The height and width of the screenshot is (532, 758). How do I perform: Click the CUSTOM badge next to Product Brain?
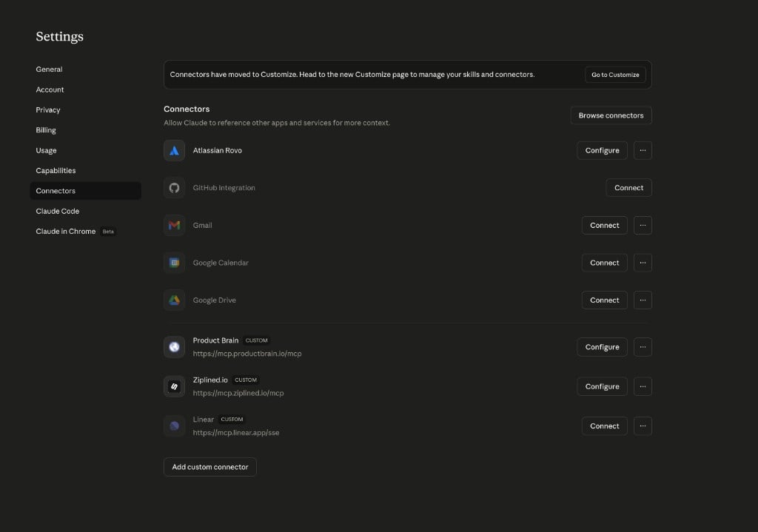pos(256,340)
